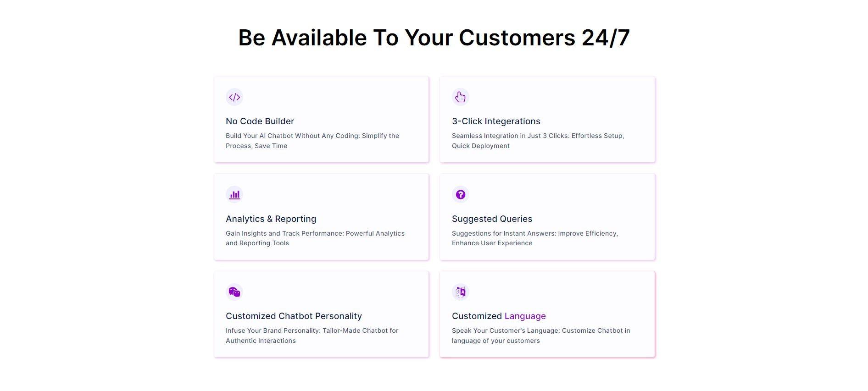Click the 3-Click Integrations pointing-hand icon

point(460,97)
